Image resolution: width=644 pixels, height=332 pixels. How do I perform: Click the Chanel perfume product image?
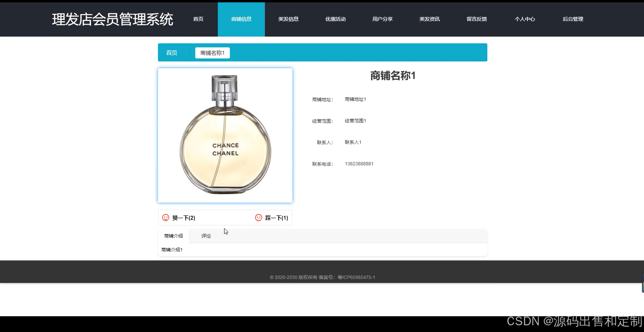click(x=225, y=135)
